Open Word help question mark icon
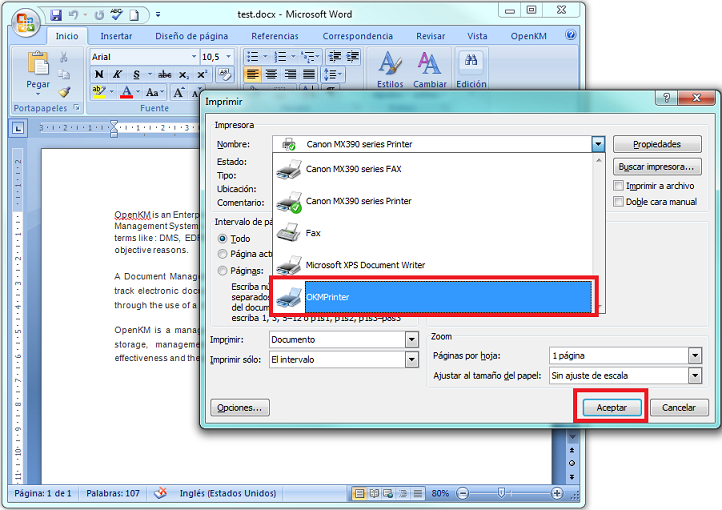Screen dimensions: 722x510 pos(571,35)
